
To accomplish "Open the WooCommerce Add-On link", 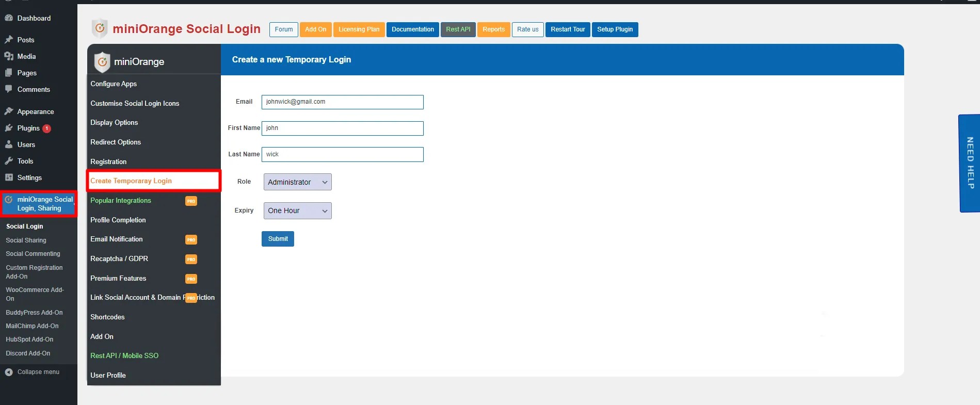I will (x=35, y=294).
